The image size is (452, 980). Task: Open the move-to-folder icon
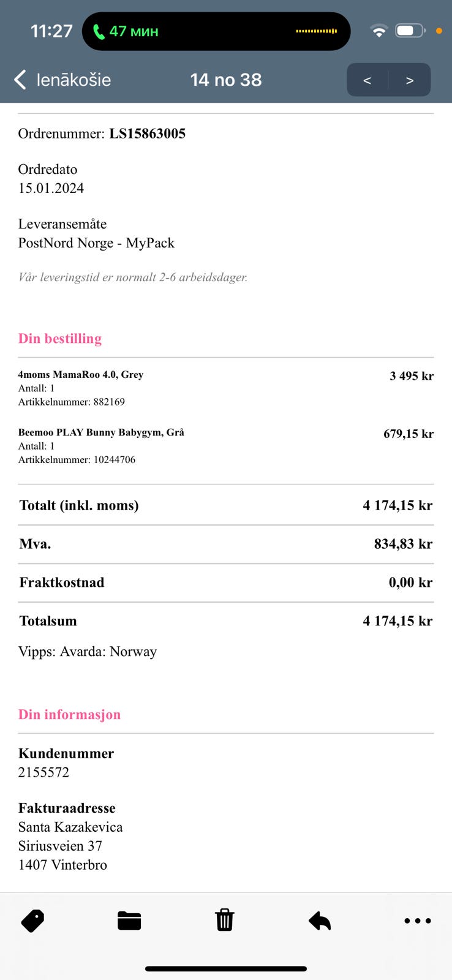[129, 921]
